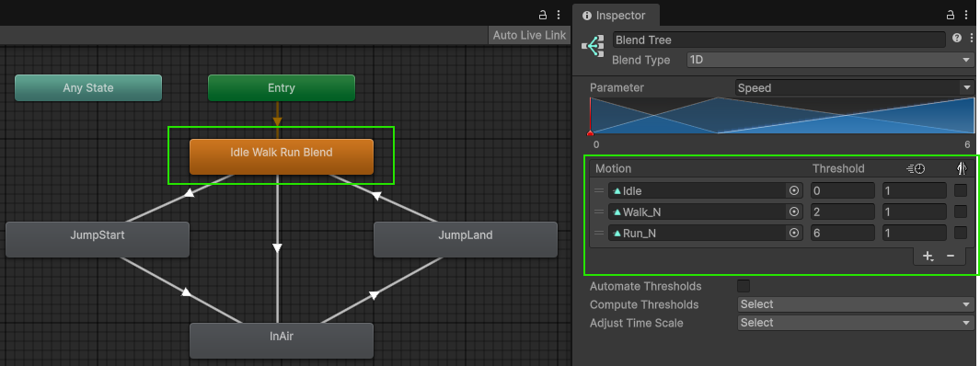Select the JumpLand state node
The image size is (980, 366).
pyautogui.click(x=466, y=239)
